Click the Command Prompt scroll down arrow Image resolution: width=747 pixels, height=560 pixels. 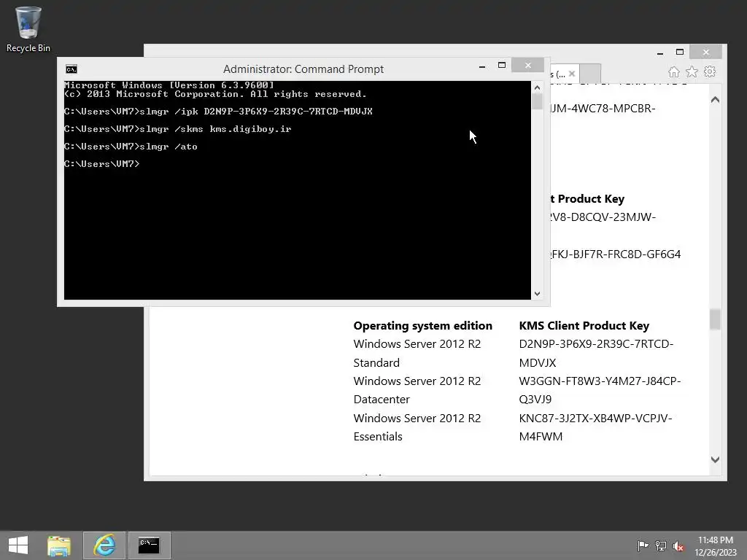(x=538, y=294)
